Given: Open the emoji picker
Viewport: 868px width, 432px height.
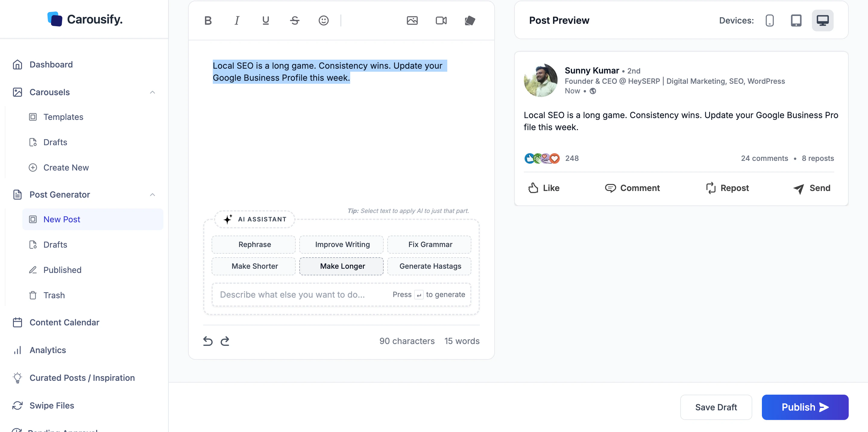Looking at the screenshot, I should click(323, 20).
